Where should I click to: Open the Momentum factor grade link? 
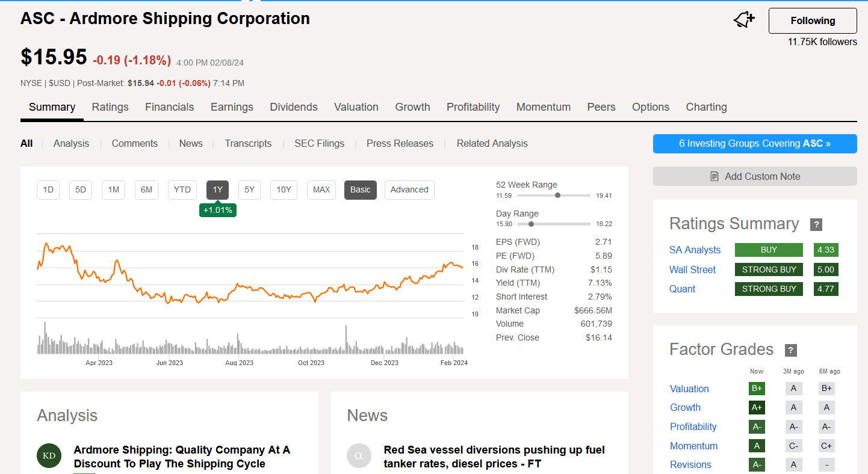tap(694, 446)
